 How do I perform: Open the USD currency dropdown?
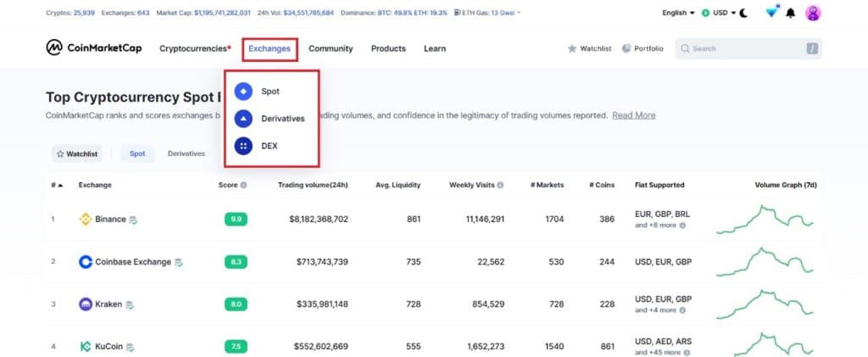pos(719,13)
